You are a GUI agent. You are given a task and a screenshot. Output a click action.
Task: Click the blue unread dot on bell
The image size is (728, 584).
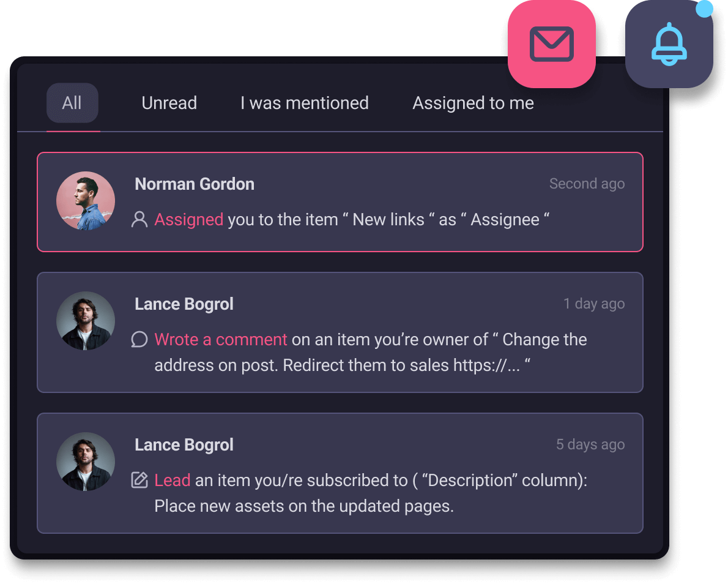click(704, 9)
